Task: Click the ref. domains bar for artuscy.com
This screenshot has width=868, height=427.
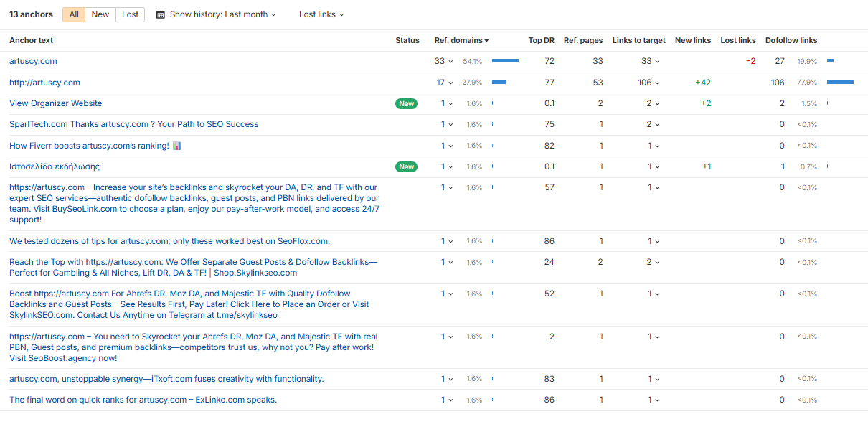Action: (x=505, y=62)
